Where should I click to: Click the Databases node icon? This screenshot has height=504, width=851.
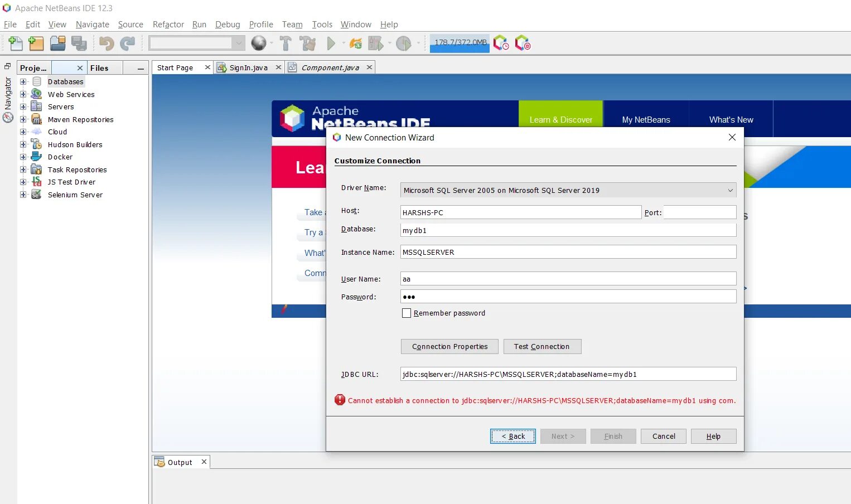(x=37, y=81)
